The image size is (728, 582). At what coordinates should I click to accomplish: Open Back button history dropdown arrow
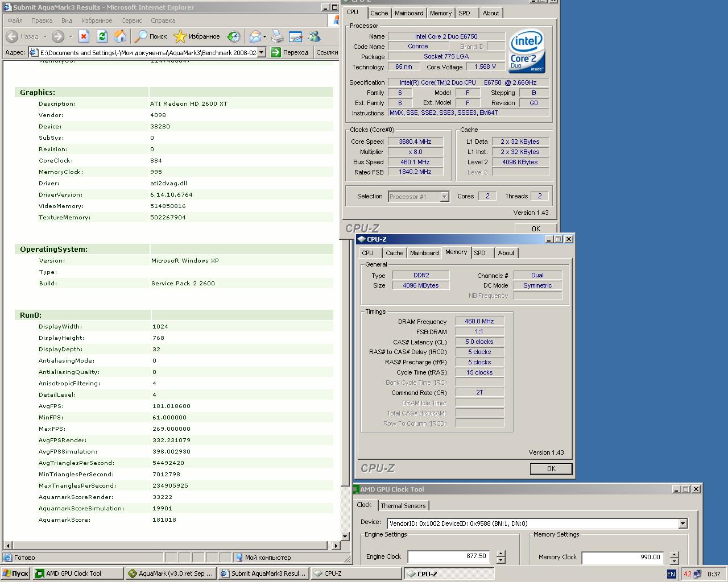click(45, 36)
